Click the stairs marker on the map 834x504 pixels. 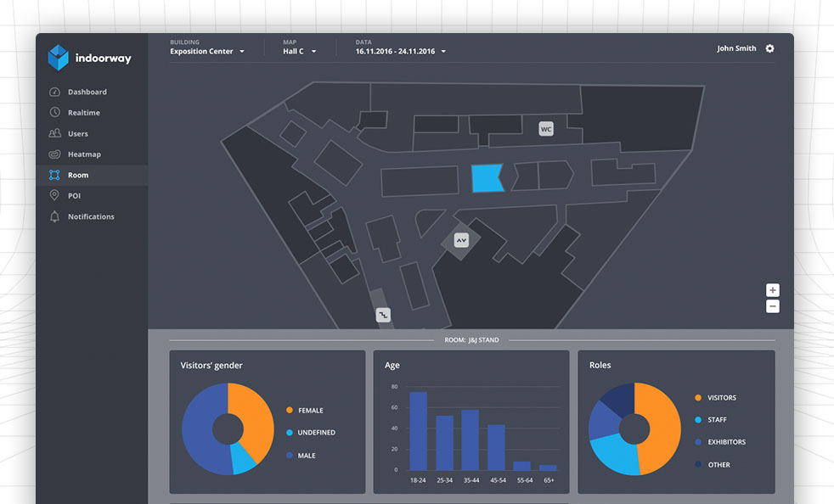pyautogui.click(x=383, y=315)
